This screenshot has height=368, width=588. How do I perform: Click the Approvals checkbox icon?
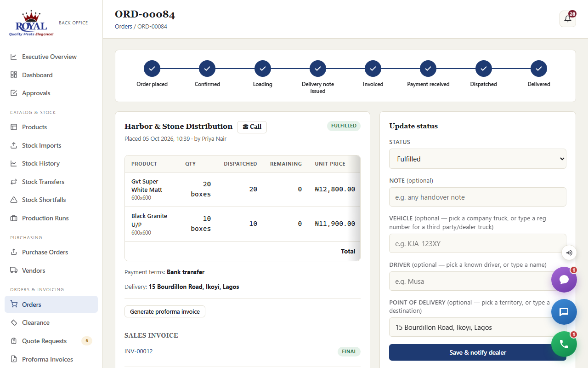click(x=14, y=93)
